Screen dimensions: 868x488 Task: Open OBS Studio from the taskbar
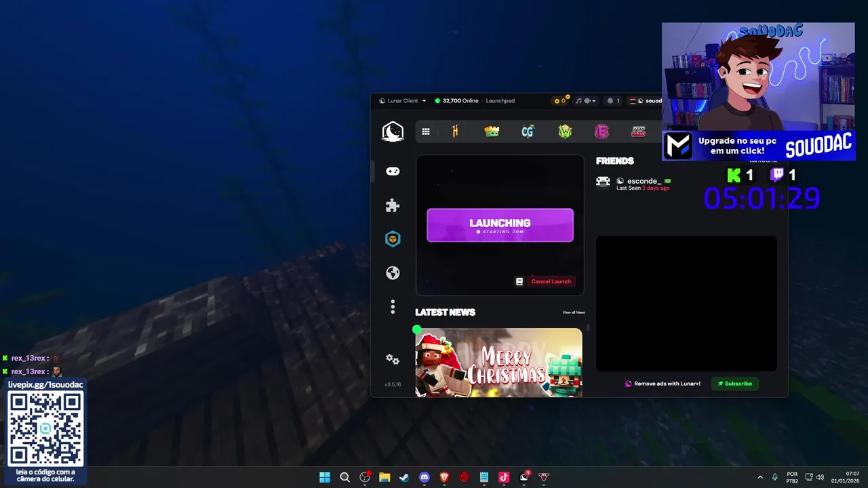pyautogui.click(x=365, y=477)
